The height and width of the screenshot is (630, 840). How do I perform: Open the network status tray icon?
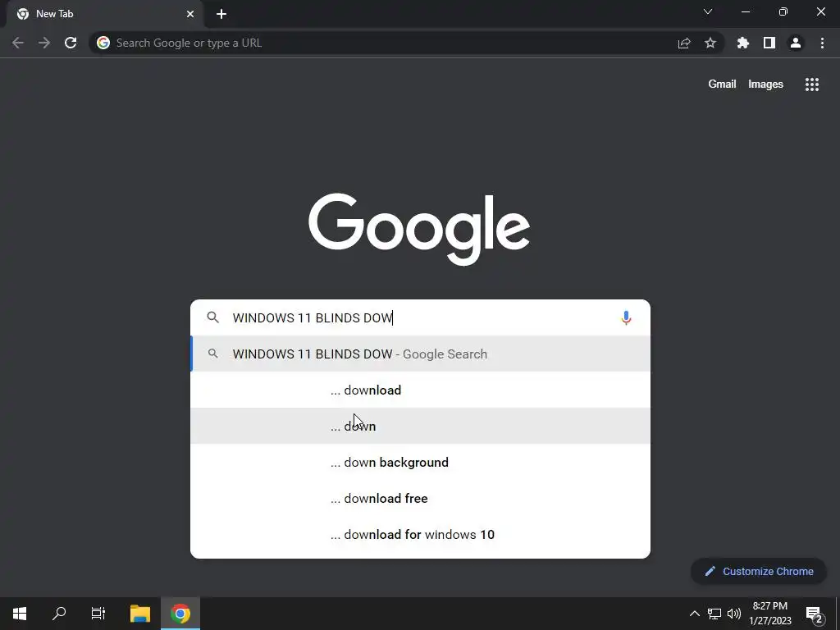[714, 614]
